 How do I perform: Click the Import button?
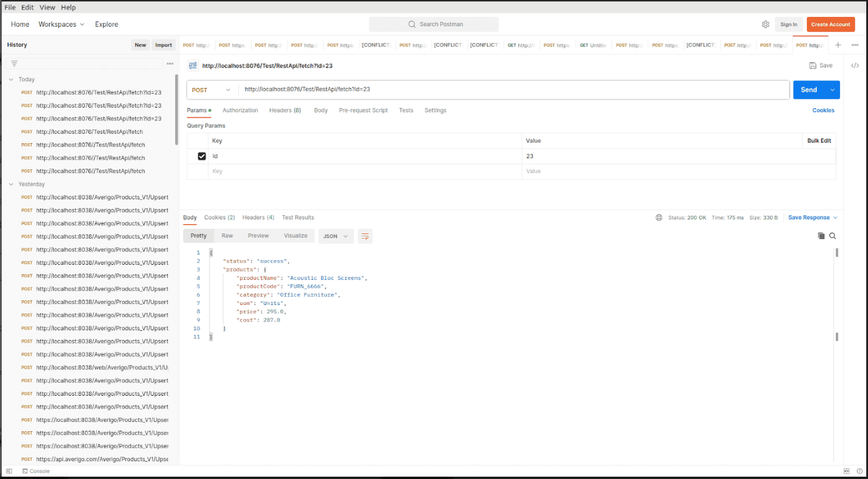pyautogui.click(x=164, y=45)
